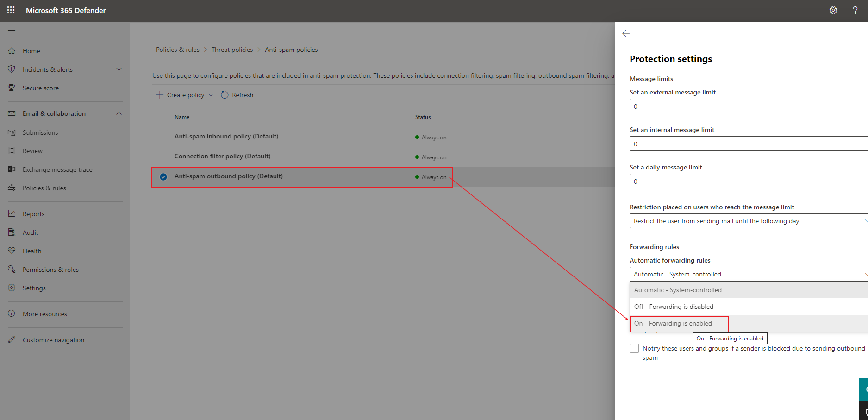Open Customize navigation option
The width and height of the screenshot is (868, 420).
53,340
